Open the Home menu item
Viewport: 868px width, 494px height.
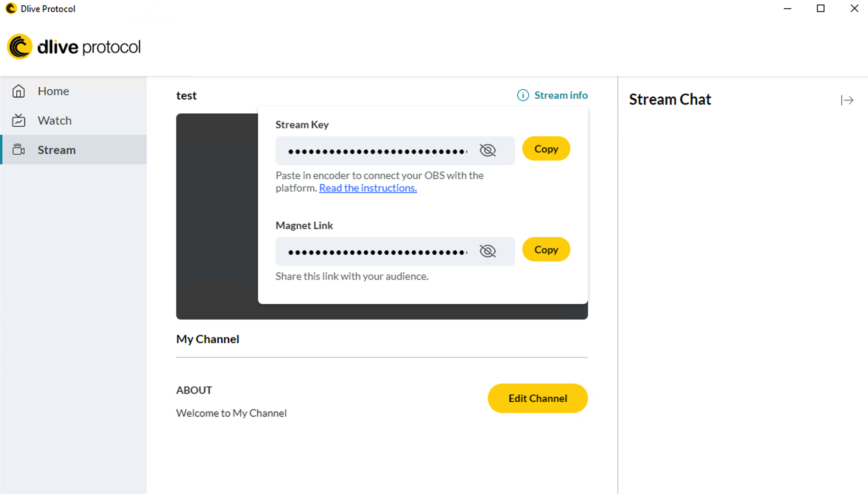pyautogui.click(x=53, y=91)
